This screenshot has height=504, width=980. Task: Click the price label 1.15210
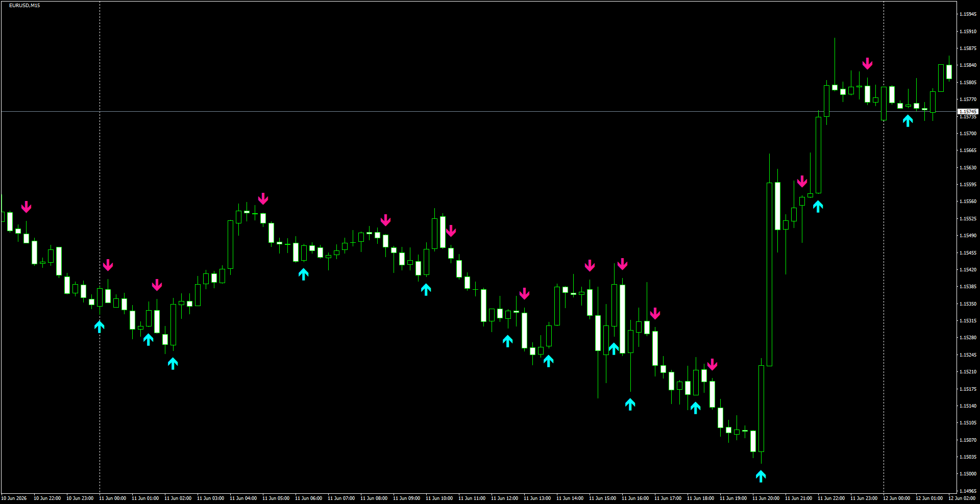click(x=968, y=372)
